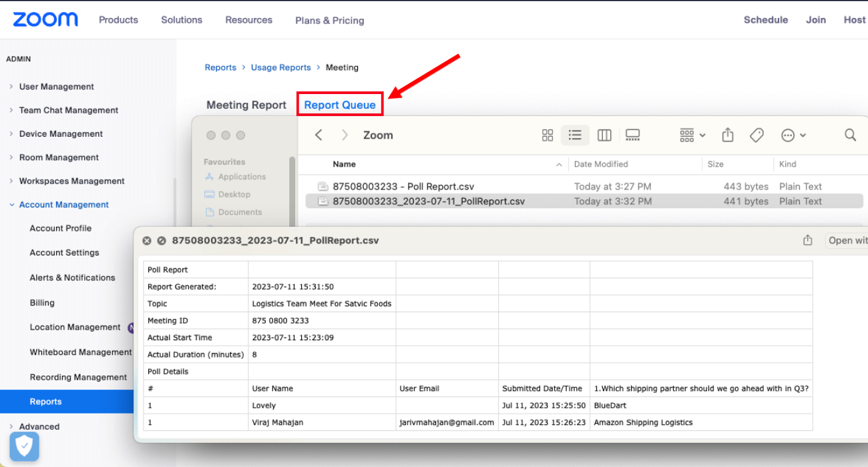868x467 pixels.
Task: Switch Finder to gallery view
Action: click(632, 135)
